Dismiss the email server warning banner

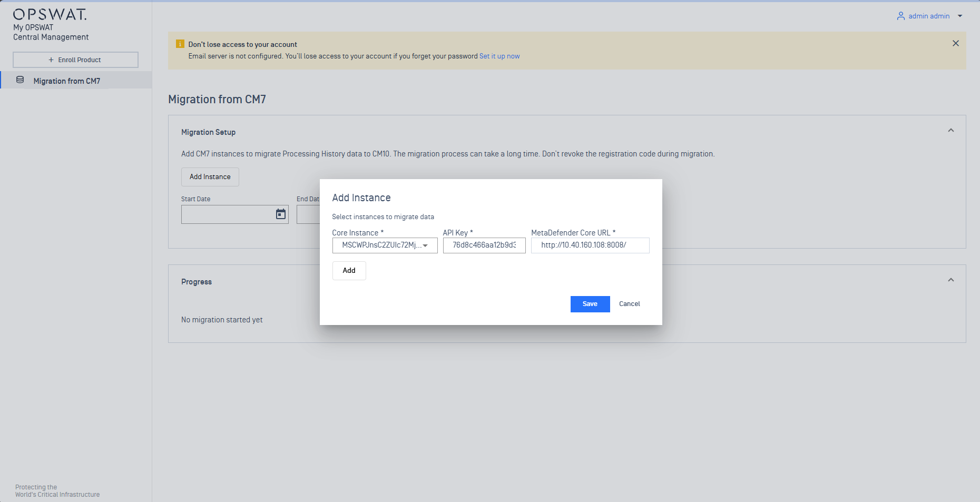pos(955,43)
